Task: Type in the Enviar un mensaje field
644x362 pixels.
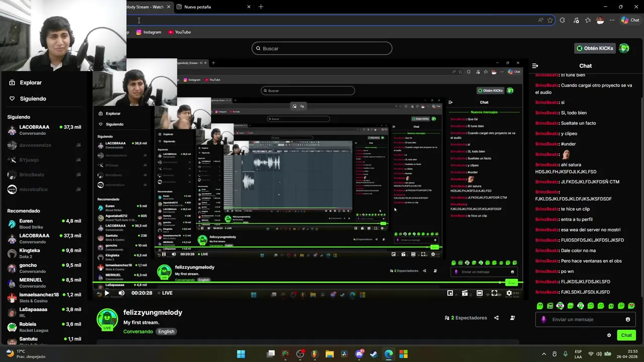Action: 586,319
